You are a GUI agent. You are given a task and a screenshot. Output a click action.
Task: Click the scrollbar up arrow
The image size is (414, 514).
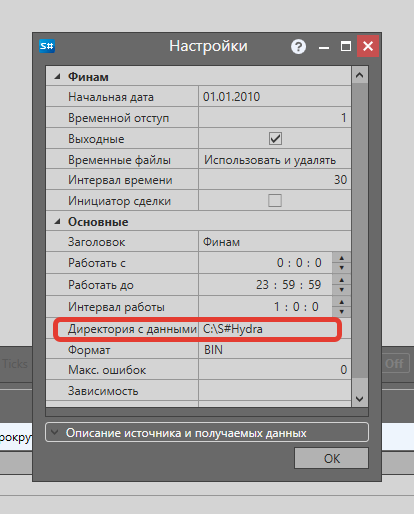pos(360,75)
